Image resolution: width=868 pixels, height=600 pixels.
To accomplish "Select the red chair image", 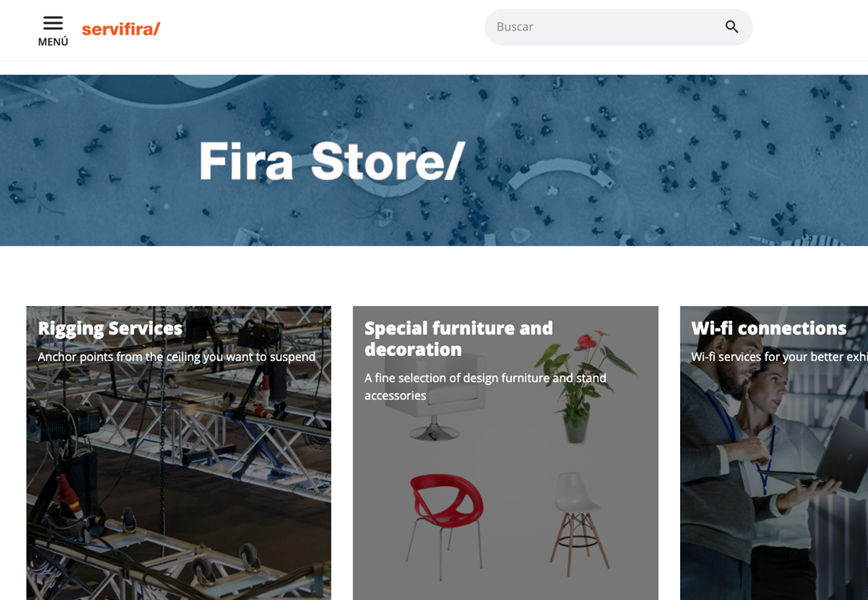I will pos(445,524).
